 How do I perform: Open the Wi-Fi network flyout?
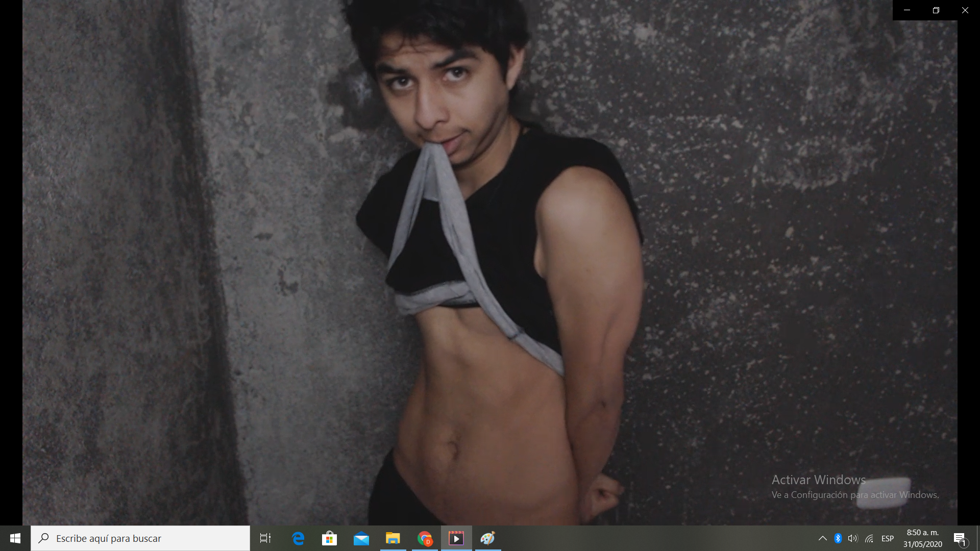click(869, 538)
